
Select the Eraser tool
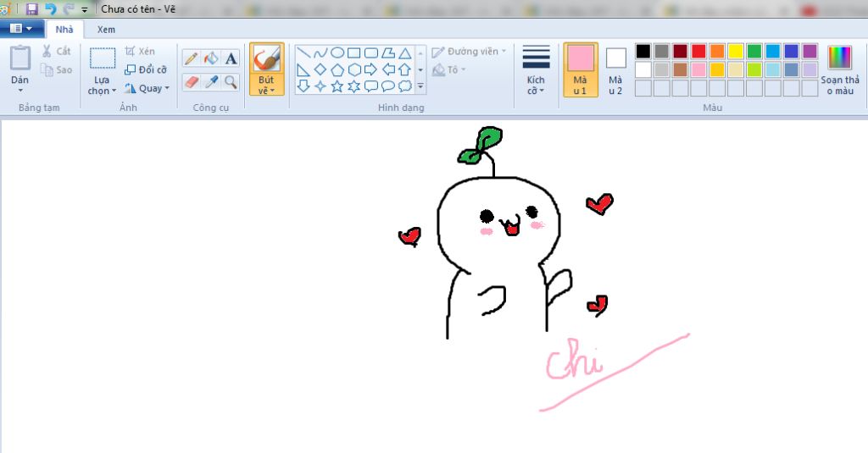192,82
